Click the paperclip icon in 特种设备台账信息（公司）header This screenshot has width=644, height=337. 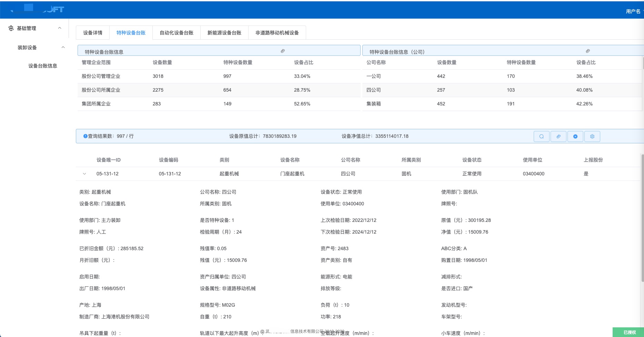(x=588, y=51)
